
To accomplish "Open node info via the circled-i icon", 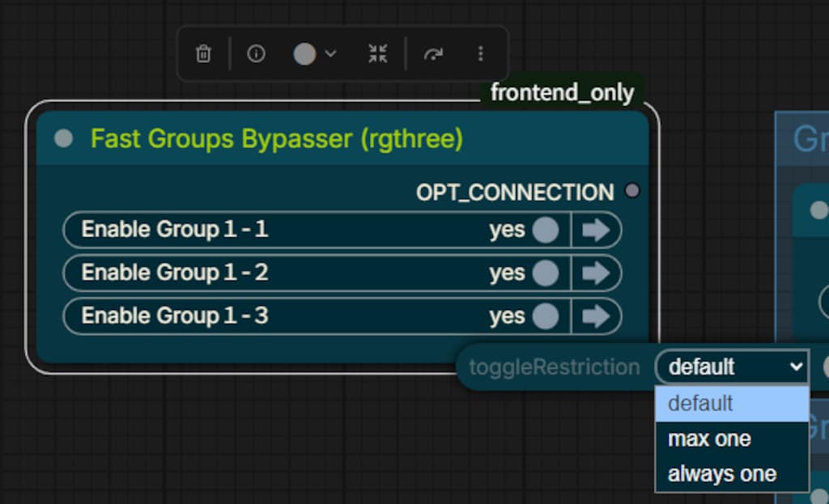I will pyautogui.click(x=256, y=53).
